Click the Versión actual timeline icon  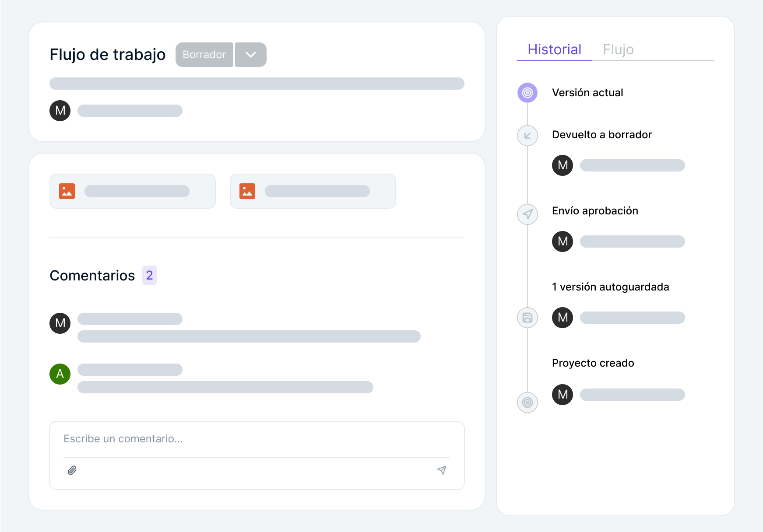click(x=527, y=93)
